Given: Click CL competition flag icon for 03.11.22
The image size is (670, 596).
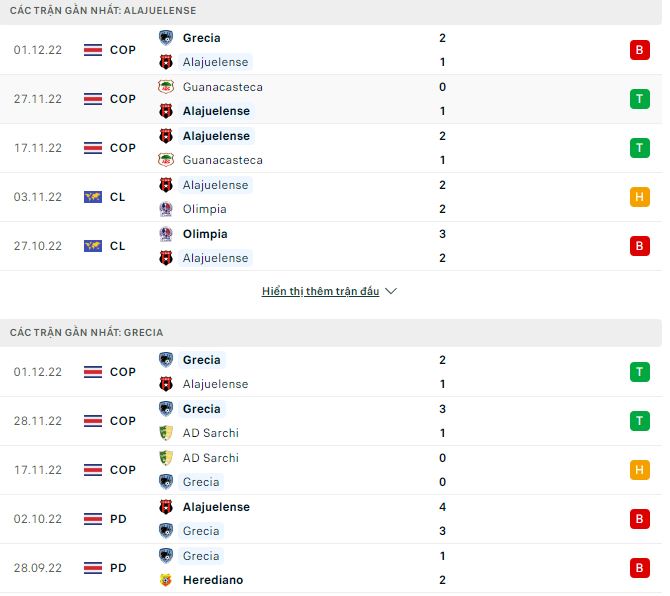Looking at the screenshot, I should coord(93,197).
